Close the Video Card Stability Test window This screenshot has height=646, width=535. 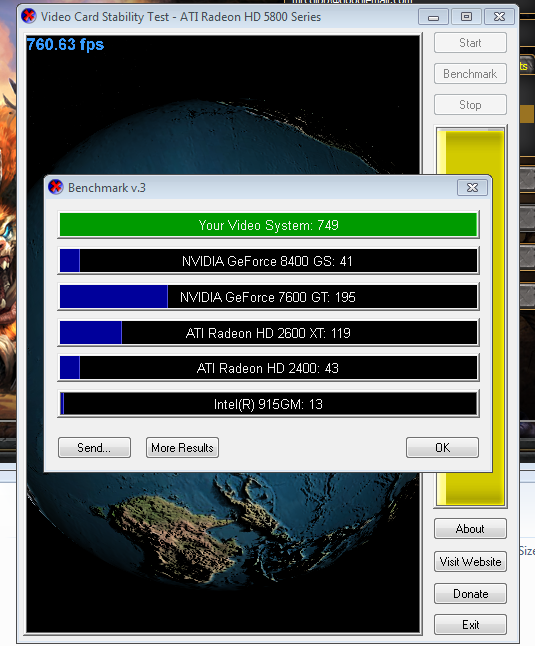500,17
